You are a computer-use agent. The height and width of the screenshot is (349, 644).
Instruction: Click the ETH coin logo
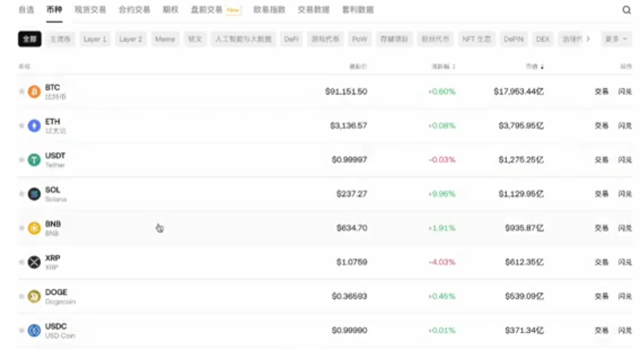tap(34, 125)
